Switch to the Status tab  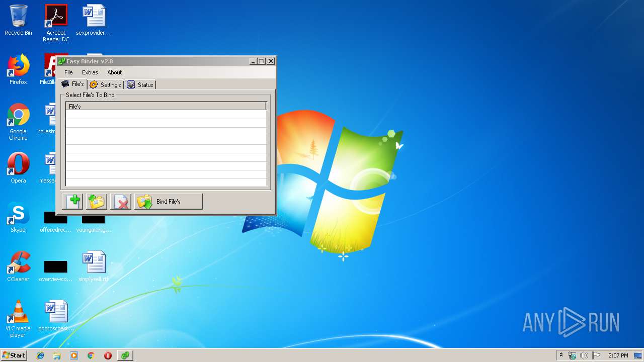140,85
